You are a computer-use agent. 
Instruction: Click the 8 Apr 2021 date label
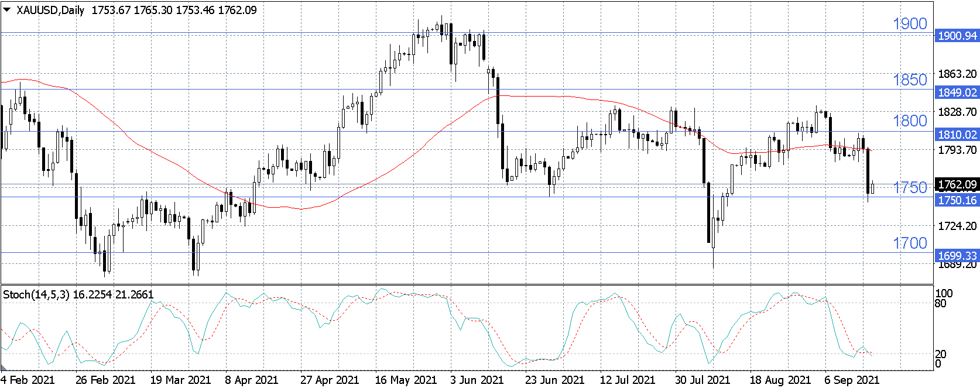click(x=252, y=380)
